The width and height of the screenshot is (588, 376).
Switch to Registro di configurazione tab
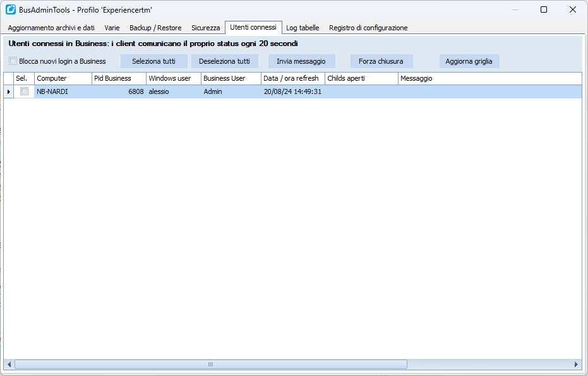coord(368,28)
